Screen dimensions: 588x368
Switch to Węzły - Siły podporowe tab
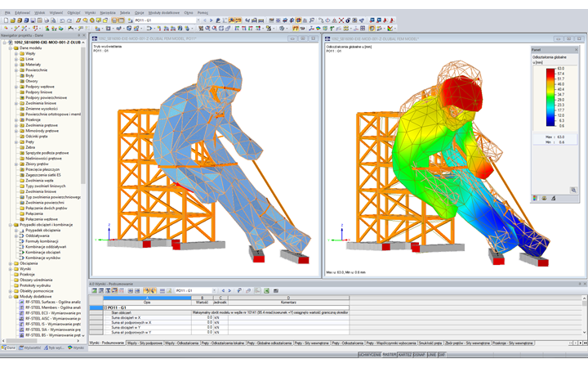[x=145, y=343]
